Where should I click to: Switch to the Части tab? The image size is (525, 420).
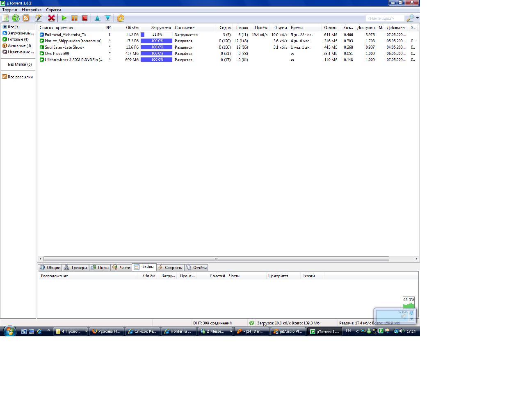121,267
